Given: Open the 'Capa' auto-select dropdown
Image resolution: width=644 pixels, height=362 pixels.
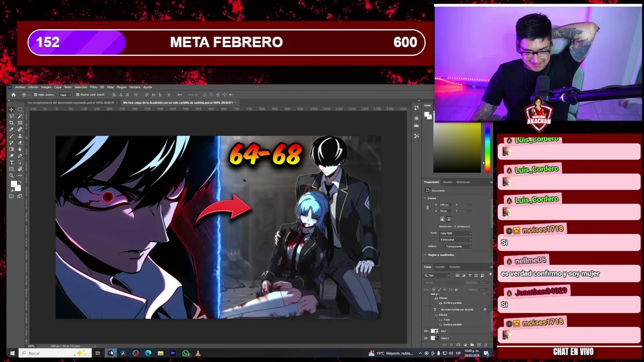Looking at the screenshot, I should click(x=65, y=95).
